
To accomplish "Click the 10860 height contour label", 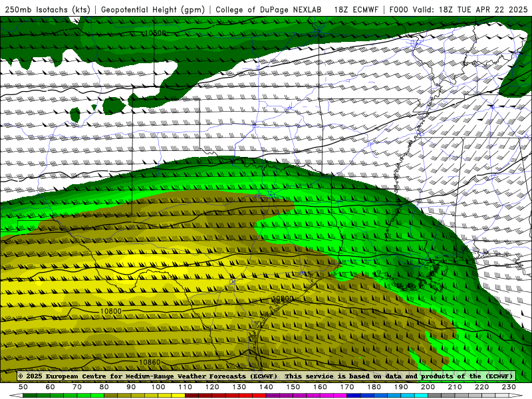I will tap(150, 362).
